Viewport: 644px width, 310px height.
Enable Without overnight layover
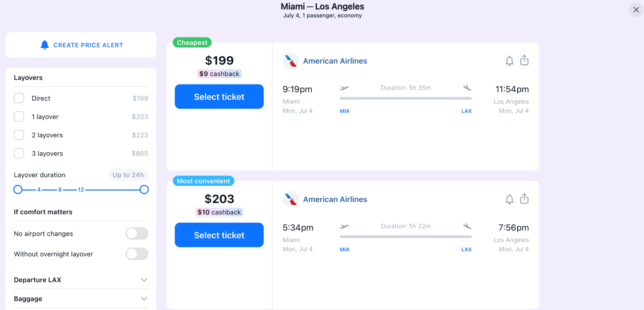click(x=137, y=254)
